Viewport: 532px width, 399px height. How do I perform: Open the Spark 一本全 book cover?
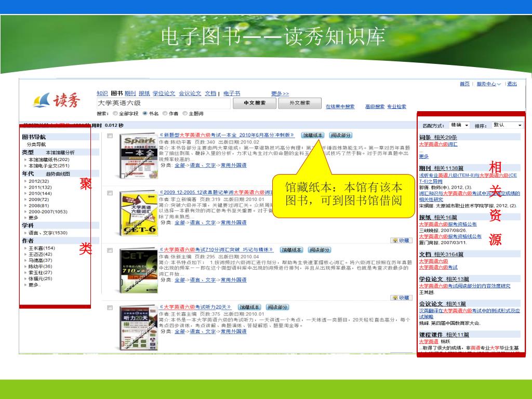pyautogui.click(x=139, y=156)
